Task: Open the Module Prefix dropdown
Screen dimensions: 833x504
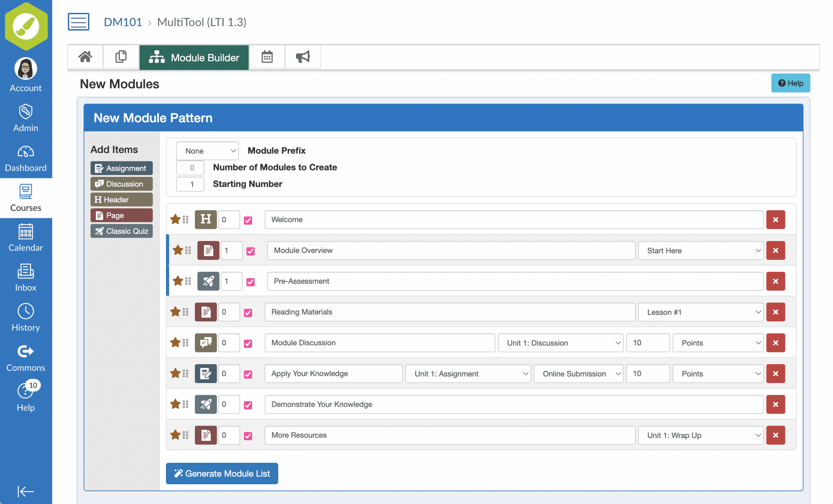Action: click(x=207, y=151)
